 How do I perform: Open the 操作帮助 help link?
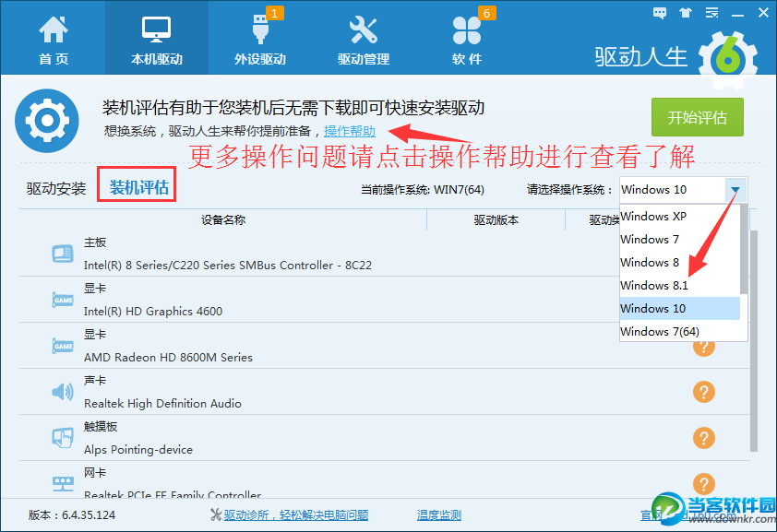pyautogui.click(x=350, y=131)
